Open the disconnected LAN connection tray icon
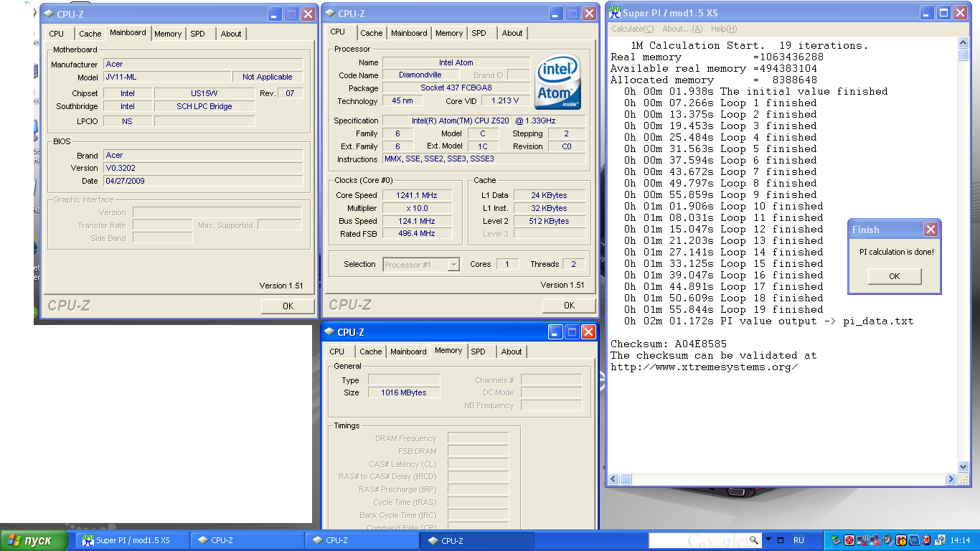Image resolution: width=980 pixels, height=551 pixels. point(875,540)
